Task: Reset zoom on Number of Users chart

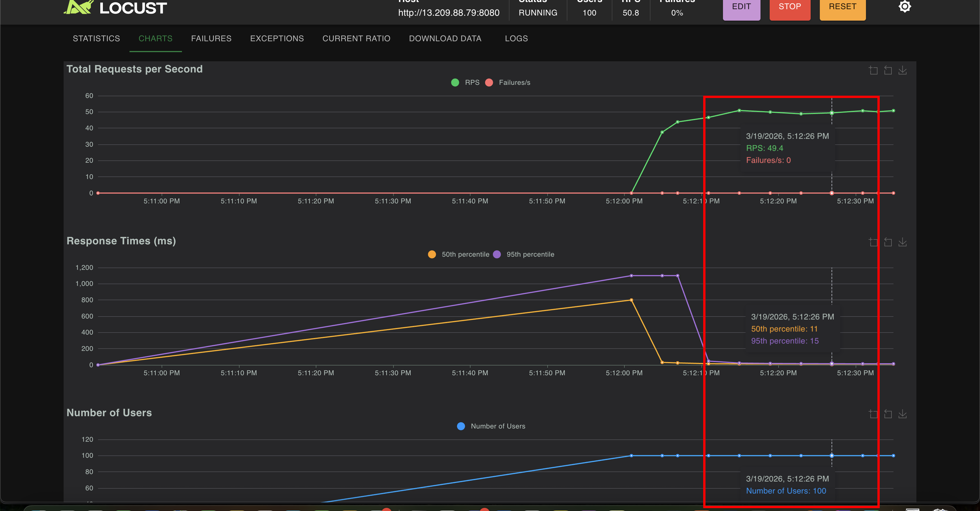Action: coord(888,414)
